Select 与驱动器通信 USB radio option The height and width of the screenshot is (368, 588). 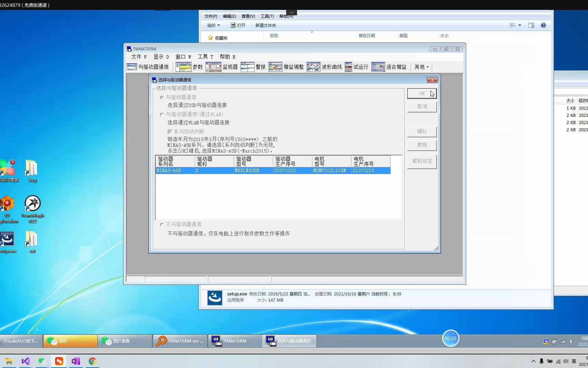coord(162,97)
